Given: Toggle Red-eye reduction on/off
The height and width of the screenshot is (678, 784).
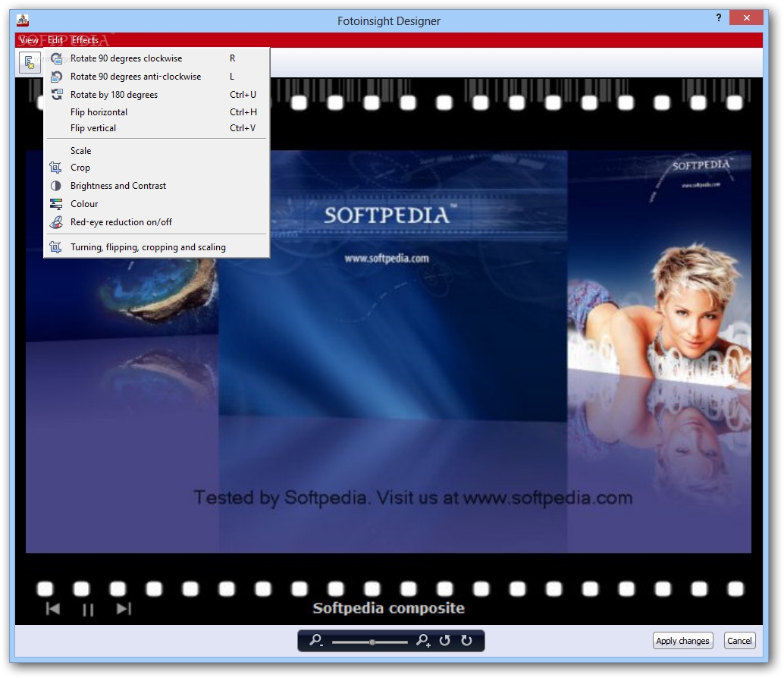Looking at the screenshot, I should point(157,222).
